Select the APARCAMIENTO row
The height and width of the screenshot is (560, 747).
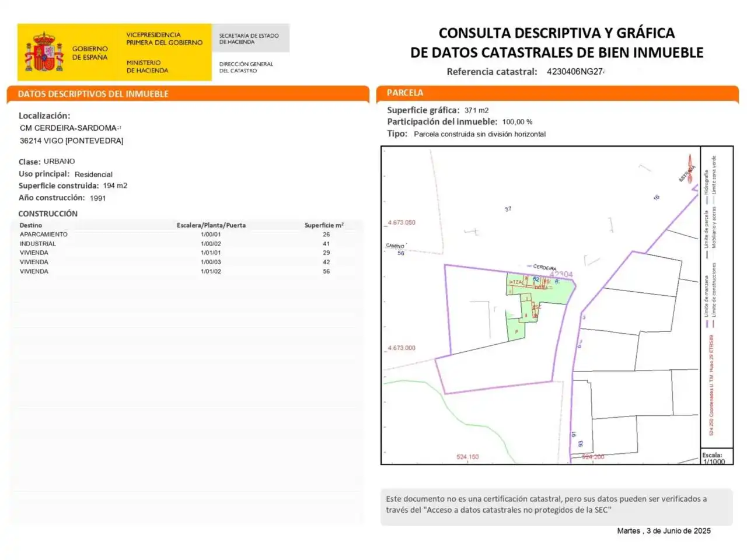click(x=187, y=235)
